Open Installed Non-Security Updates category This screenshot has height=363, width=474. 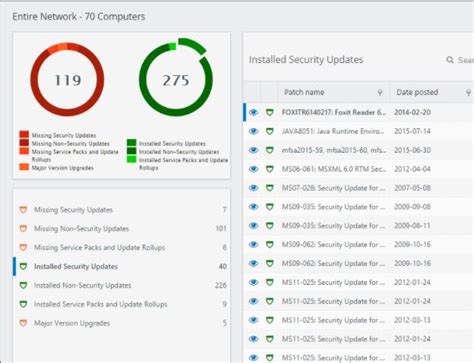pyautogui.click(x=121, y=285)
